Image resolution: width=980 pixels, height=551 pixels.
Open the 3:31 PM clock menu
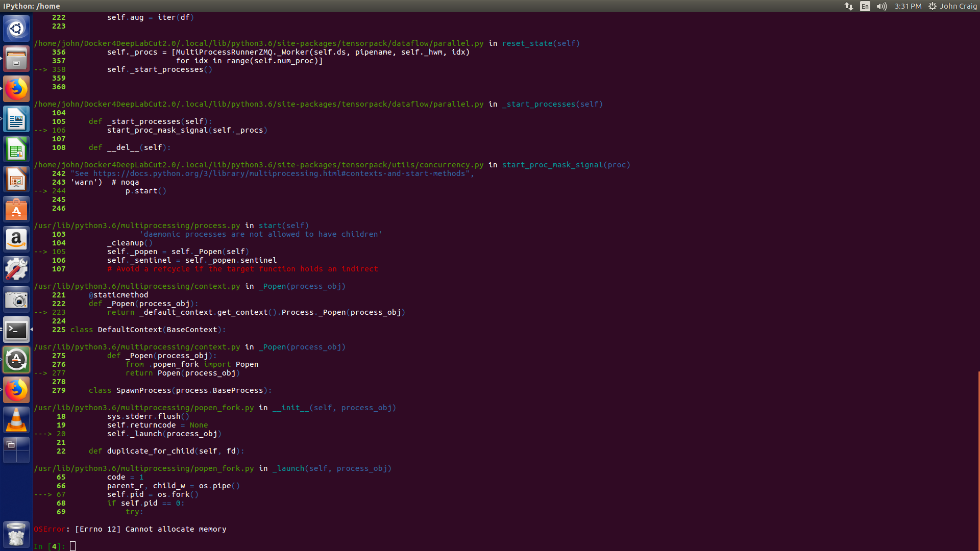(x=908, y=7)
